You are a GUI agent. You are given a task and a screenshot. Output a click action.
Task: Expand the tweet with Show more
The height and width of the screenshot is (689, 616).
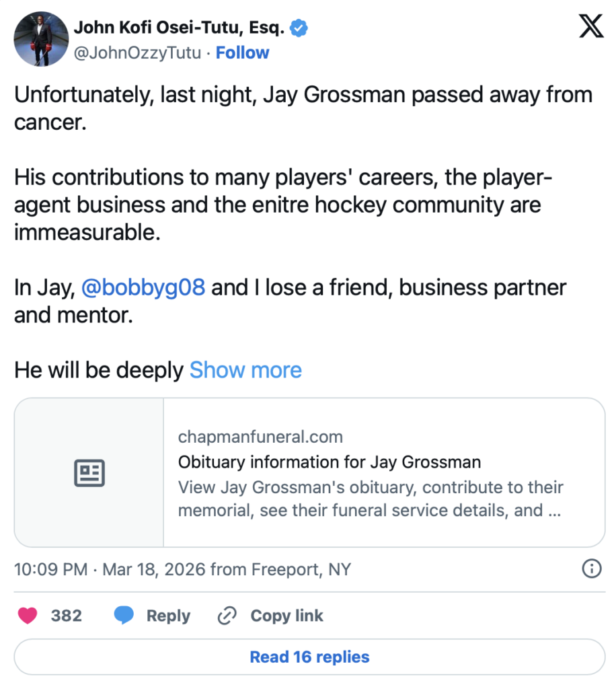(x=245, y=370)
